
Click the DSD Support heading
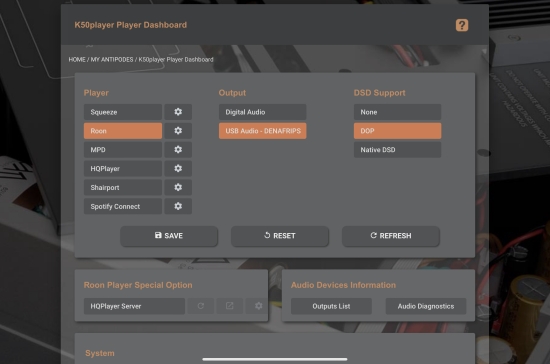380,93
